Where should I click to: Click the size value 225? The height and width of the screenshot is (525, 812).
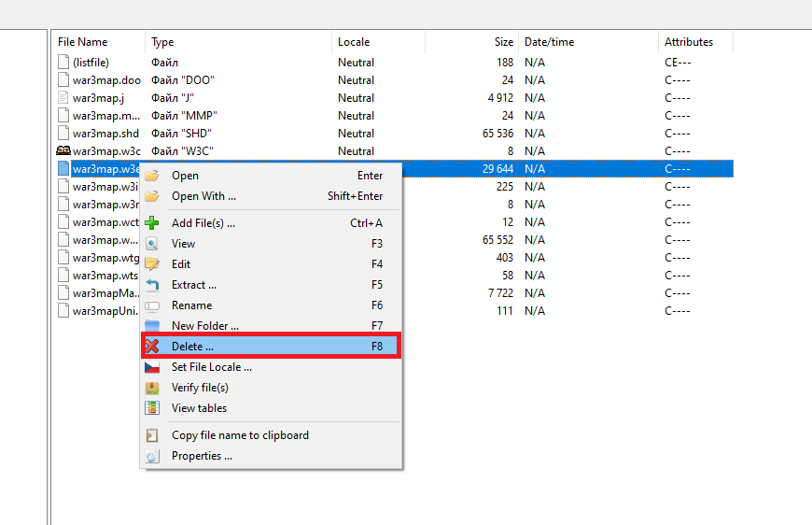(x=505, y=187)
